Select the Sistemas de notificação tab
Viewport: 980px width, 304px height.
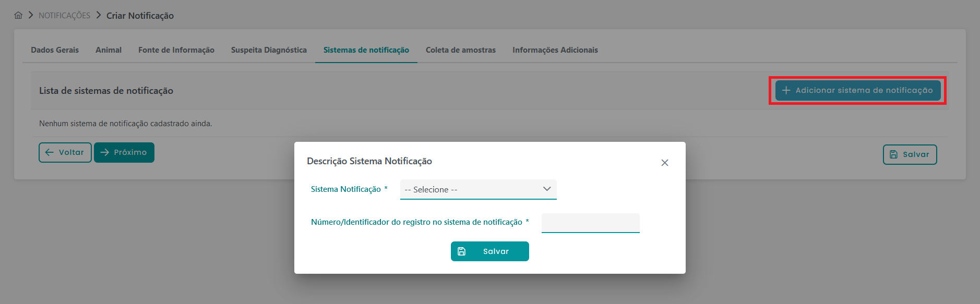pos(366,50)
